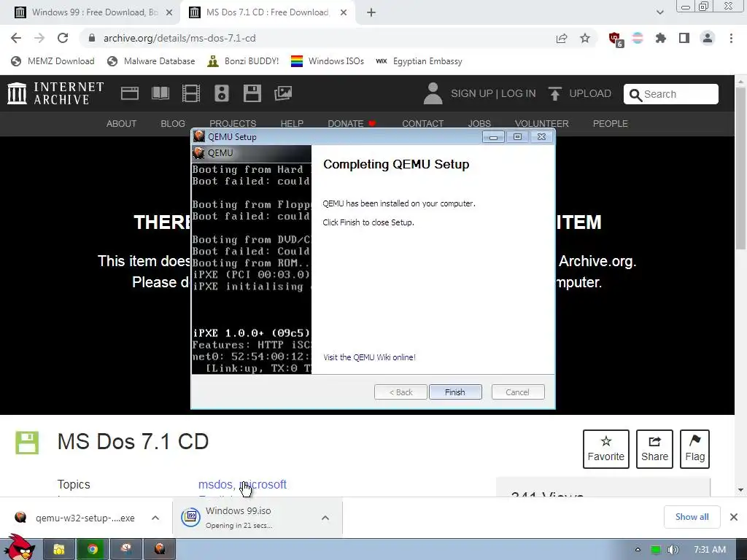Close the downloads bar

734,517
